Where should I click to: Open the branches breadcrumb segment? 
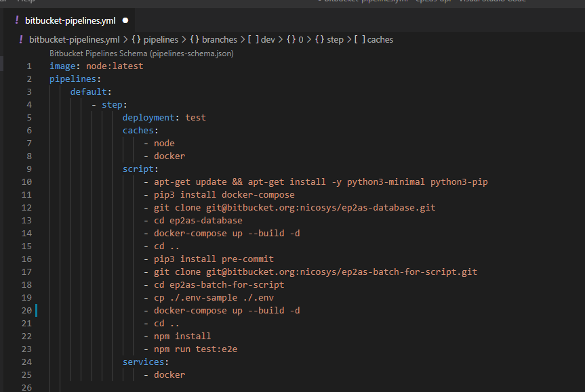[220, 39]
